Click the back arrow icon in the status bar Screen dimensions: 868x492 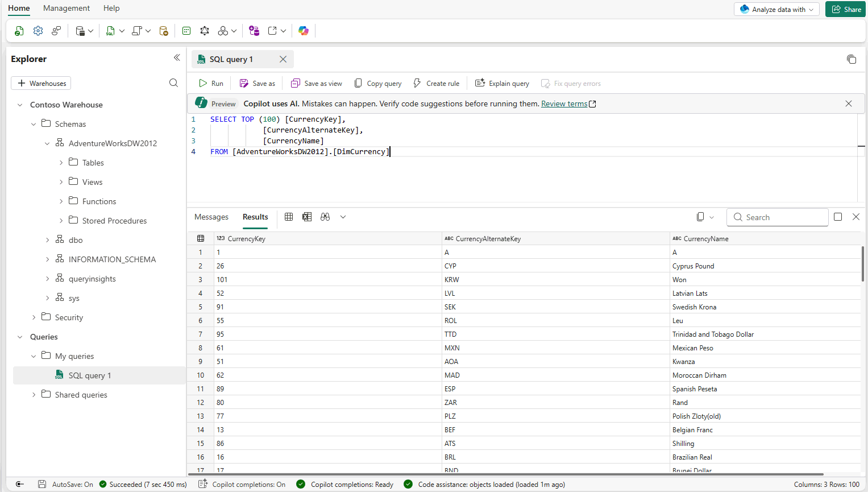pos(20,484)
